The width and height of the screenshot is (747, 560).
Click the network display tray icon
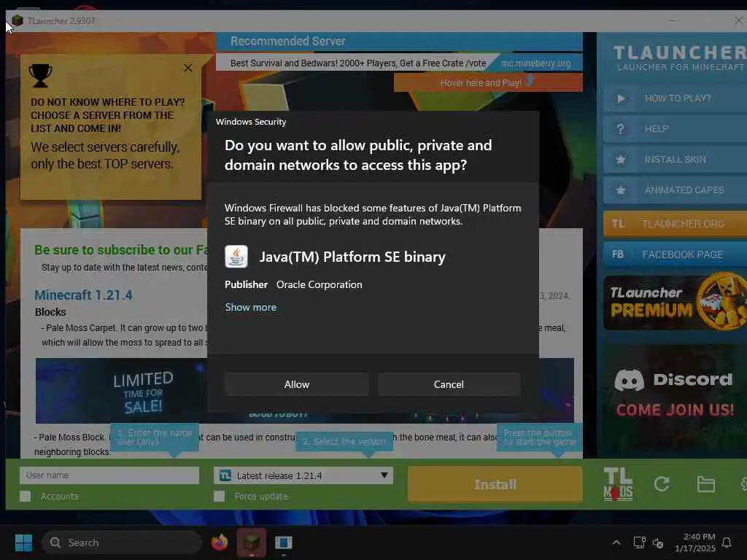639,542
